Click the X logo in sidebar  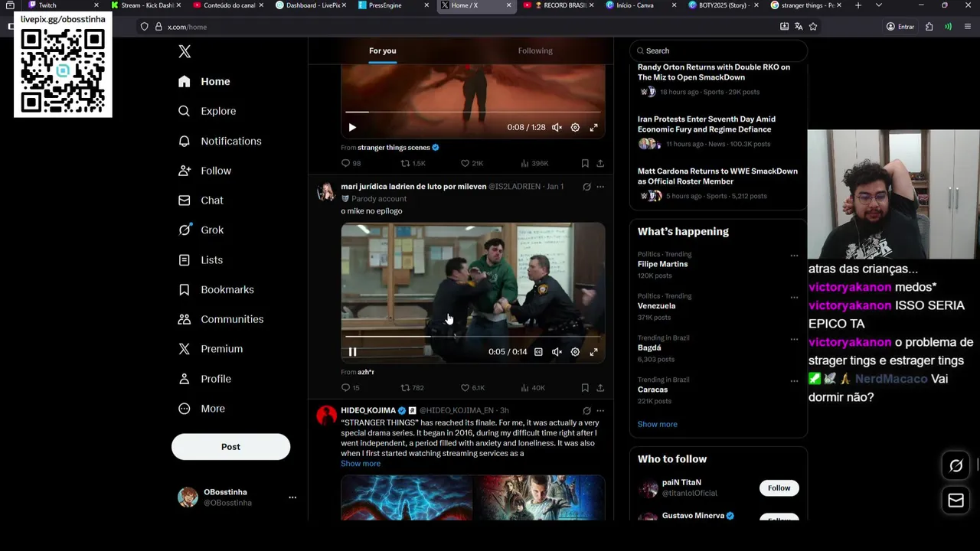[185, 51]
